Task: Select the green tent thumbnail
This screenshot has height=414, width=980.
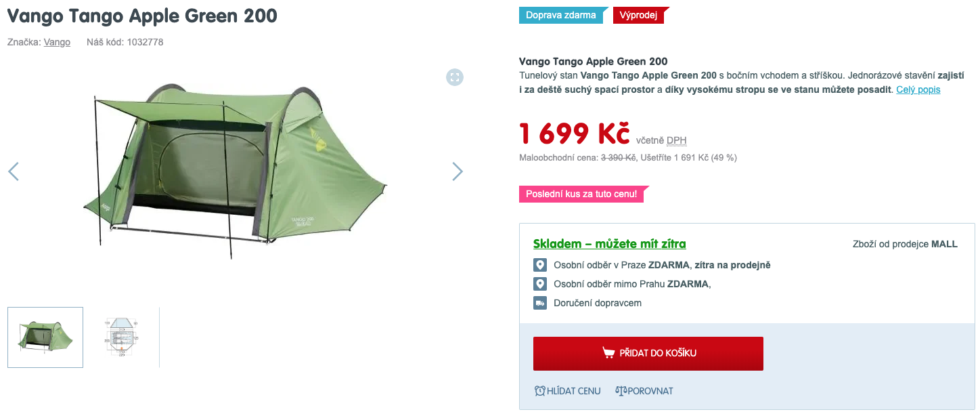Action: coord(45,337)
